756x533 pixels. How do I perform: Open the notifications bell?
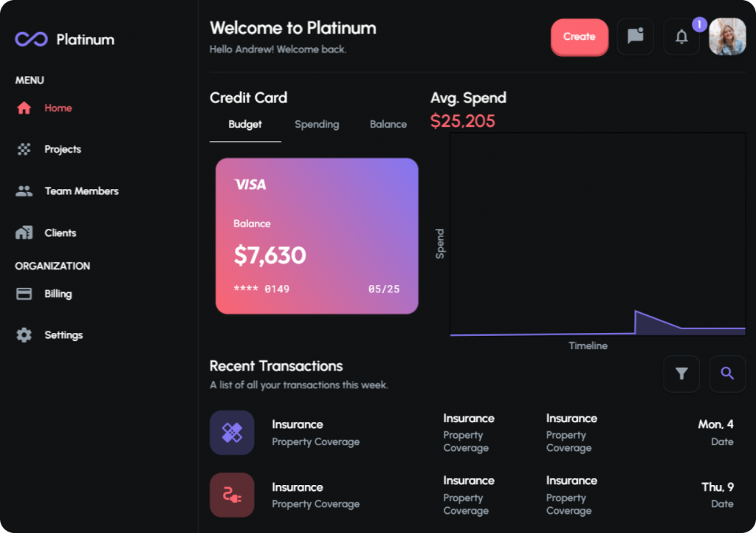click(681, 37)
